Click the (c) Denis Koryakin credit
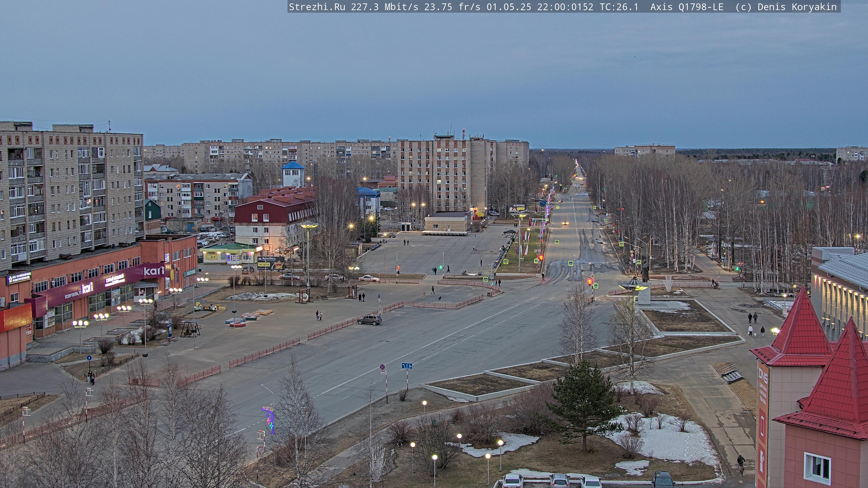 pyautogui.click(x=786, y=7)
